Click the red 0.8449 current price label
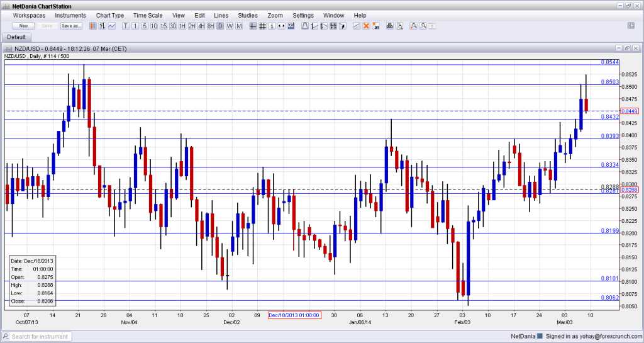Viewport: 644px width, 343px height. (629, 111)
